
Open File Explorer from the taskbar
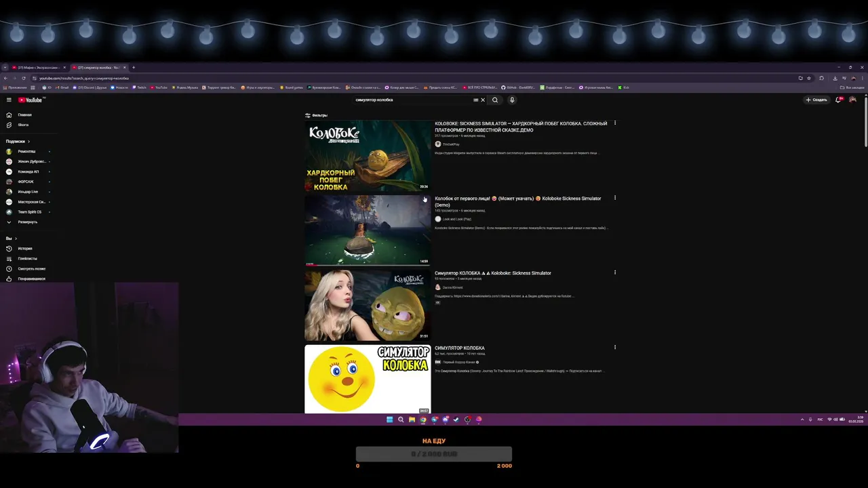pos(412,420)
